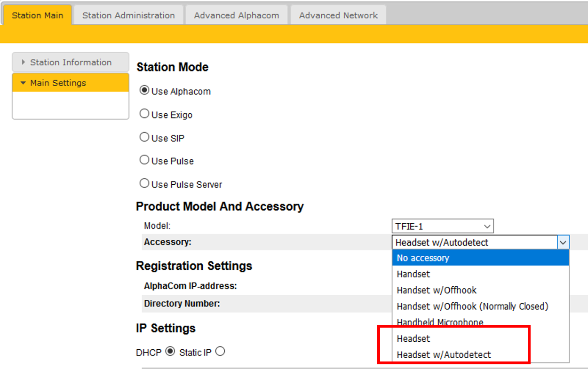The height and width of the screenshot is (369, 588).
Task: Select the Use Pulse radio button
Action: coord(144,160)
